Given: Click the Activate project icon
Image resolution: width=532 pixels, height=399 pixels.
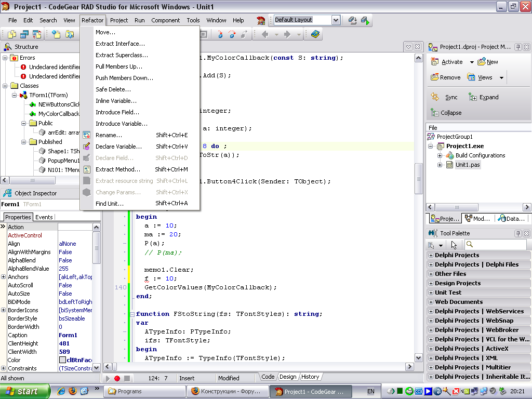Looking at the screenshot, I should tap(435, 62).
